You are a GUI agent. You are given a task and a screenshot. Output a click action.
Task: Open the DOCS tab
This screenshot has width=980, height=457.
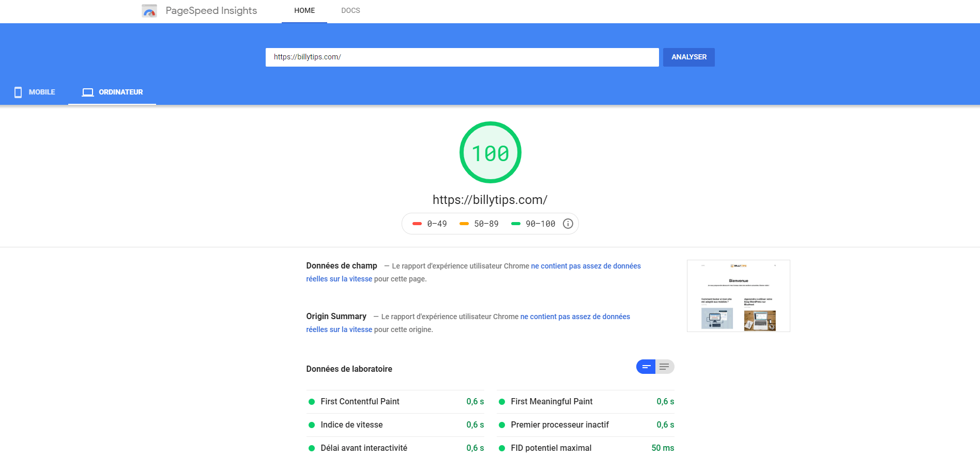pyautogui.click(x=350, y=11)
